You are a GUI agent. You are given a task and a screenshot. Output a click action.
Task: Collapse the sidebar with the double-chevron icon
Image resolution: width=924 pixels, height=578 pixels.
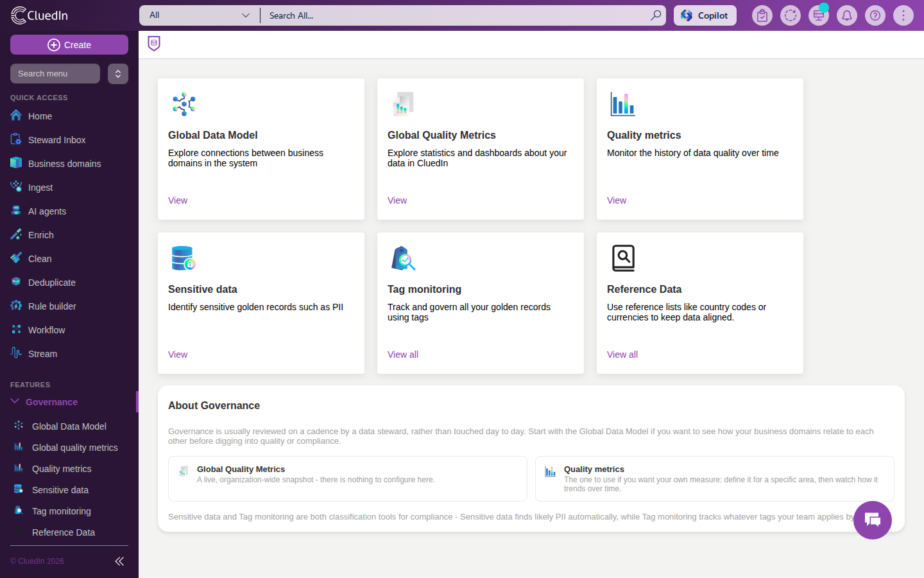tap(119, 561)
